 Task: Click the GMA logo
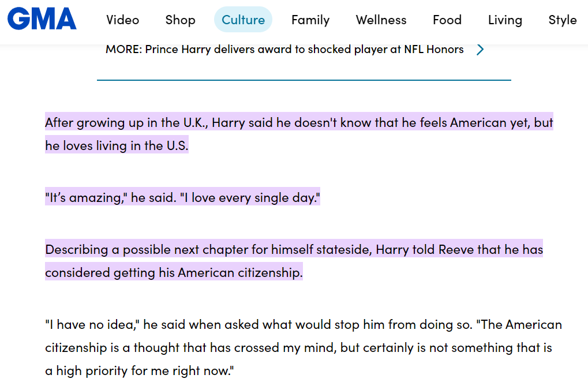(42, 19)
